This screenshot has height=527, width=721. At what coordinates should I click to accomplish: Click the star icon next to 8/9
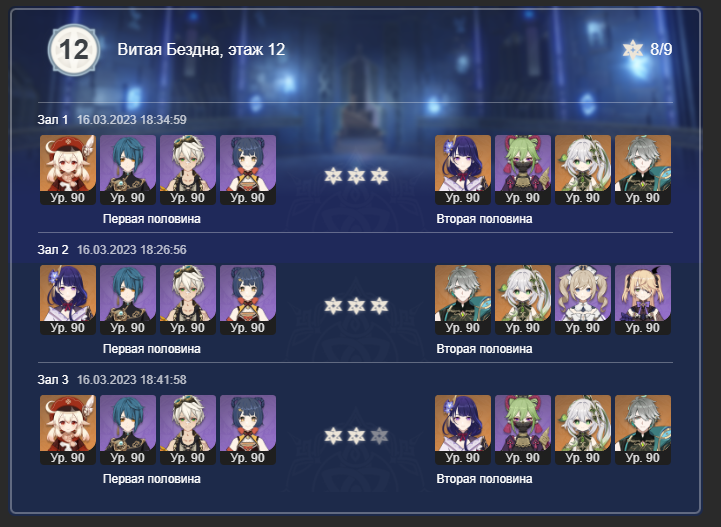tap(633, 49)
